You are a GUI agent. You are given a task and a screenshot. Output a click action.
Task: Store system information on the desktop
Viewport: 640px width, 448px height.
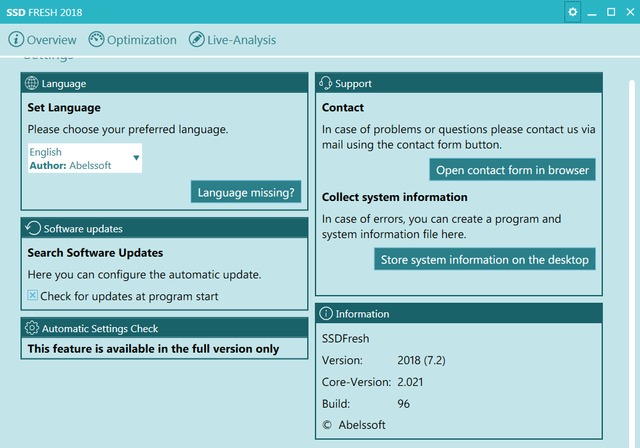coord(485,260)
